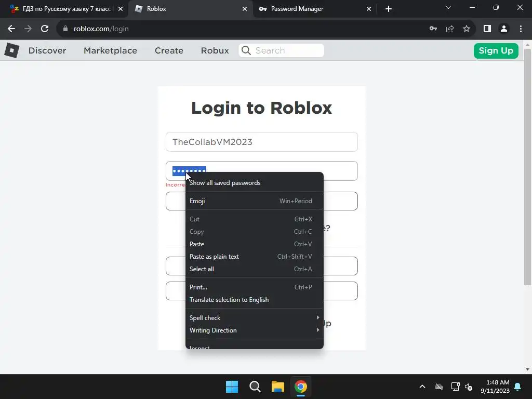
Task: Go back with the browser back arrow
Action: pyautogui.click(x=11, y=29)
